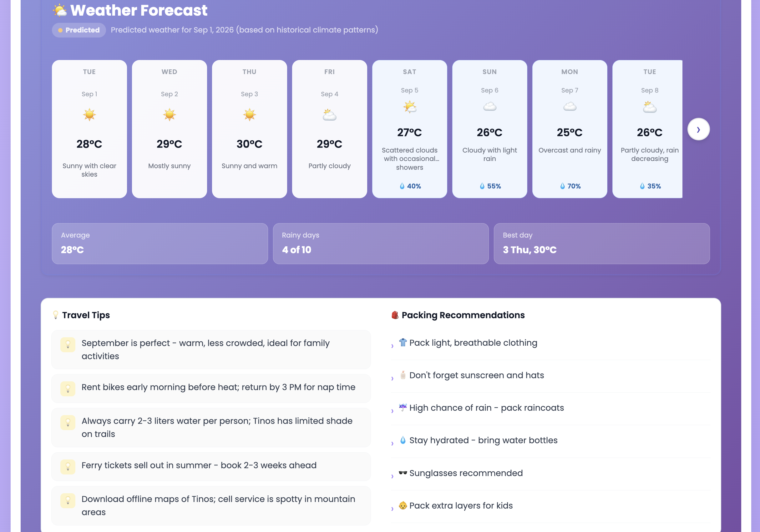Open the Best day summary card
The height and width of the screenshot is (532, 760).
(x=601, y=243)
